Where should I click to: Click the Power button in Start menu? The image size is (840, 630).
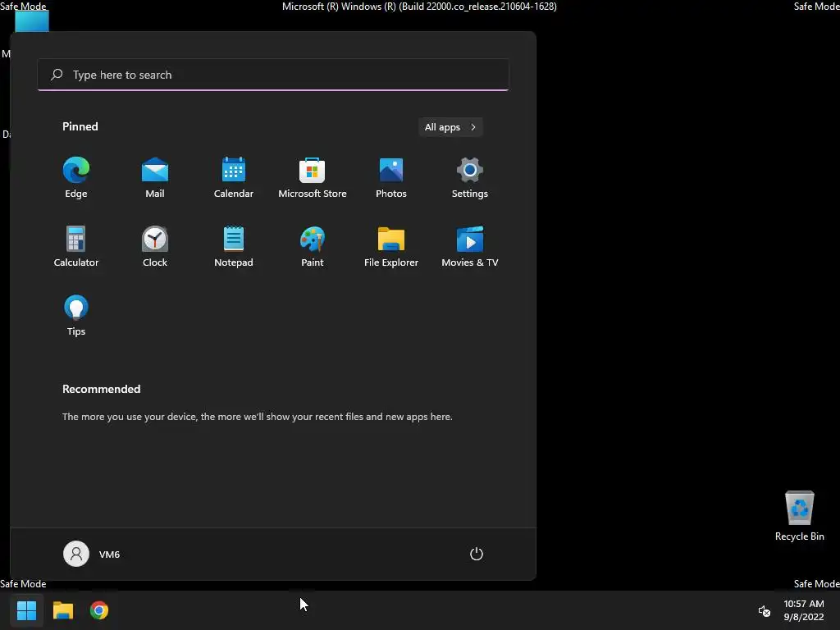tap(477, 554)
